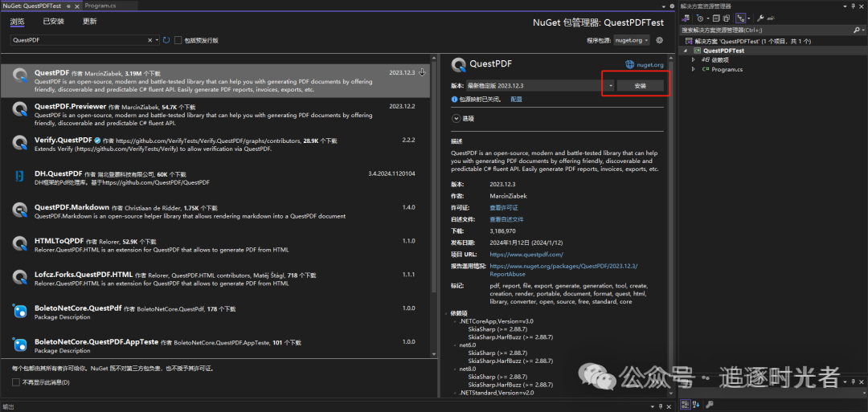Click preview selected items icon
The height and width of the screenshot is (412, 868).
pos(771,18)
